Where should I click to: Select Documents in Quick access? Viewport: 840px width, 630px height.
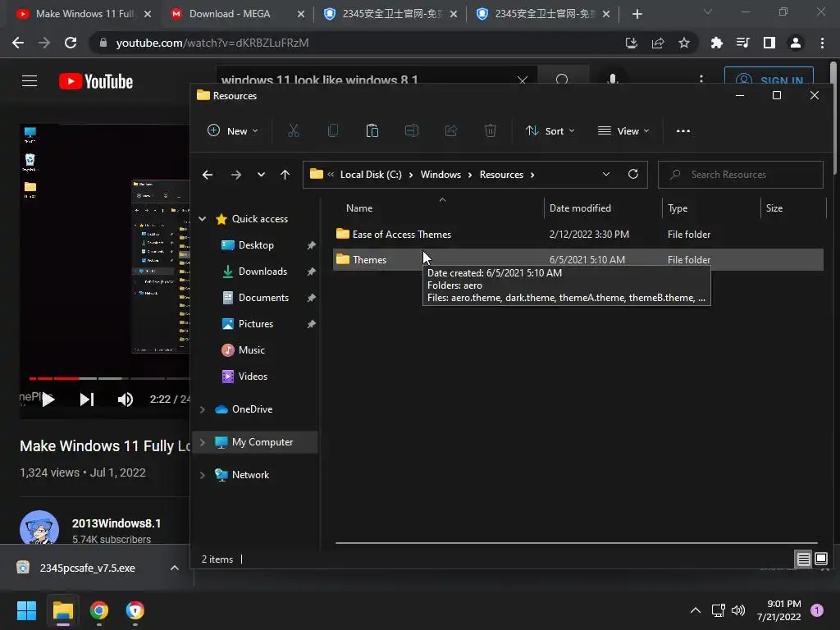(x=263, y=297)
